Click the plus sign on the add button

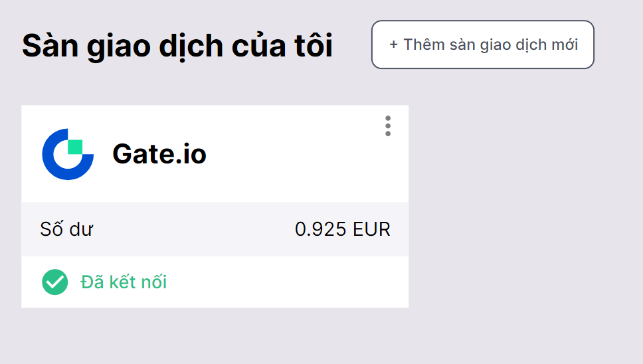pyautogui.click(x=394, y=45)
